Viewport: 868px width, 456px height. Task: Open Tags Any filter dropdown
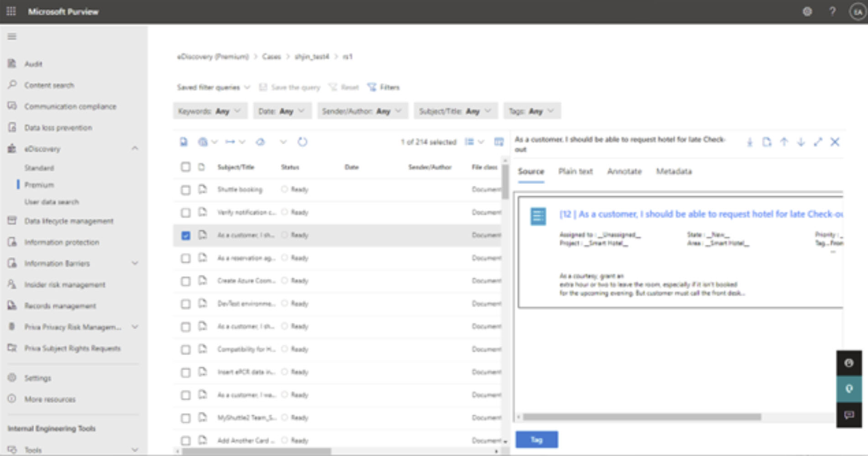(532, 111)
